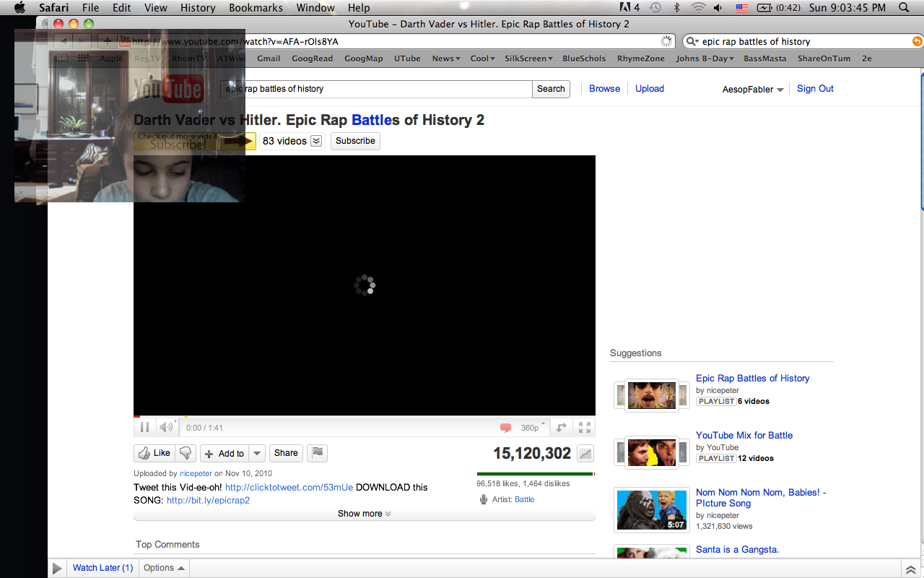This screenshot has height=578, width=924.
Task: Open the nicepeter uploader link
Action: (x=196, y=474)
